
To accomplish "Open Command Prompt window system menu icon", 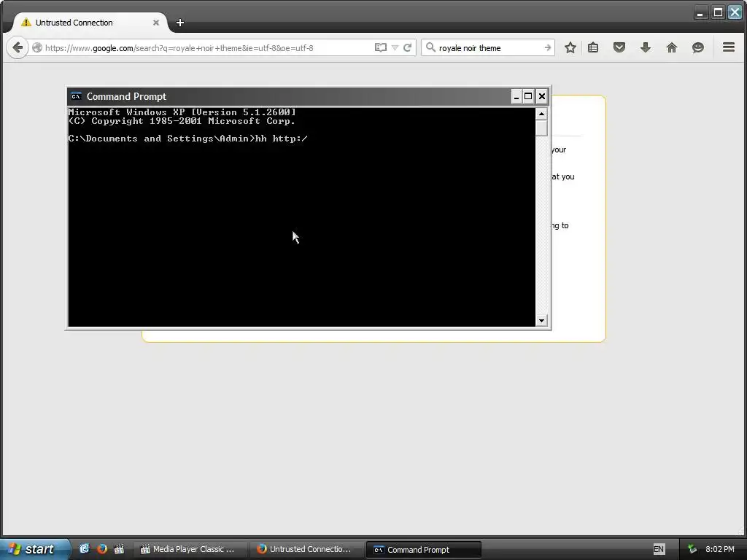I will click(x=76, y=96).
